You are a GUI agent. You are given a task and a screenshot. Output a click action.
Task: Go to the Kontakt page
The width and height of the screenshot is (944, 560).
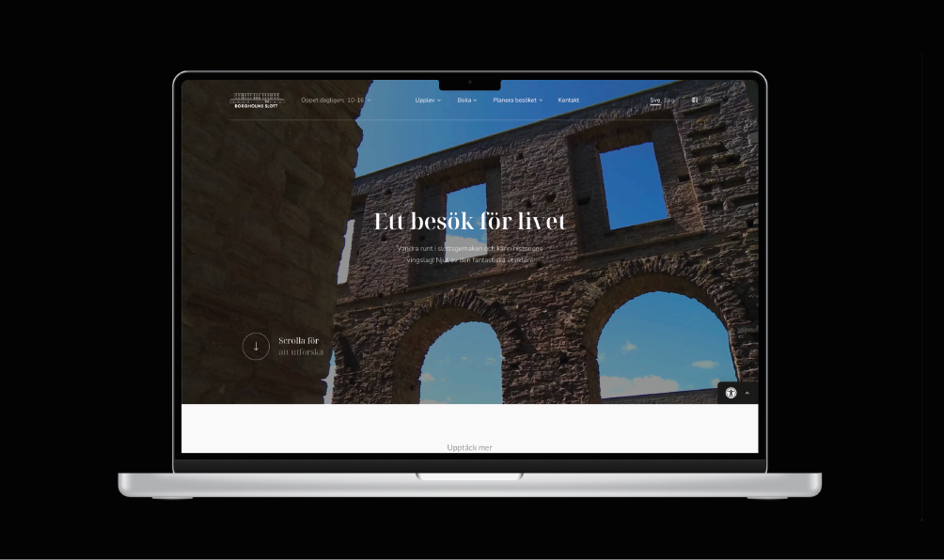tap(568, 101)
